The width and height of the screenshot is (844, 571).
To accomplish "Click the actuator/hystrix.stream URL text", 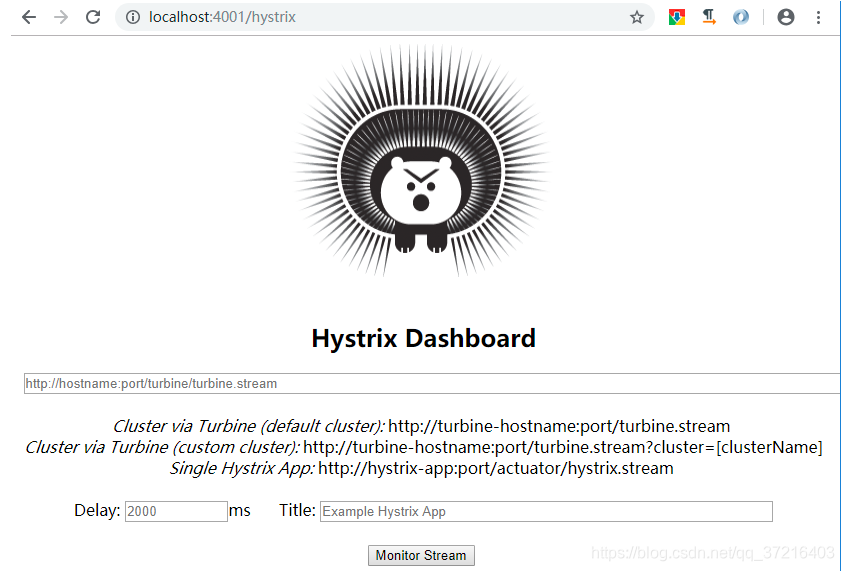I will tap(496, 468).
